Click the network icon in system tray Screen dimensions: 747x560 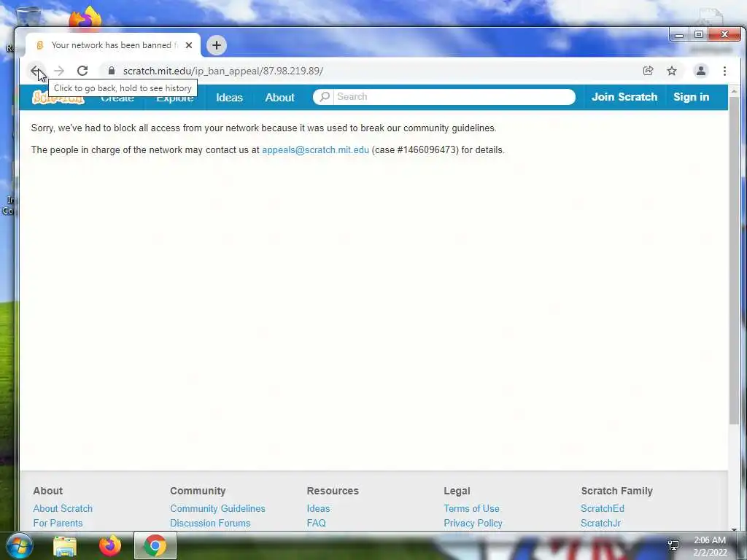[673, 545]
